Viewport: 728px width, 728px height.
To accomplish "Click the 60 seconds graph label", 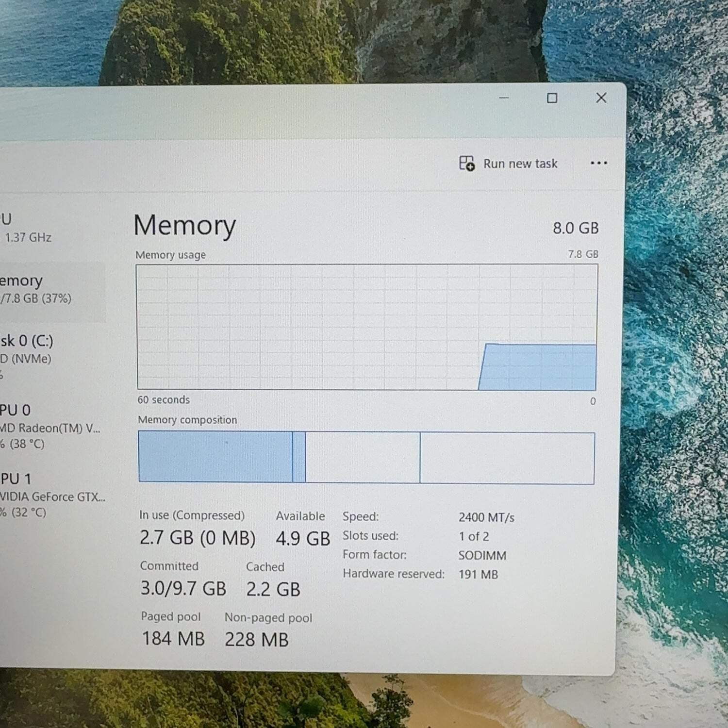I will pyautogui.click(x=164, y=400).
